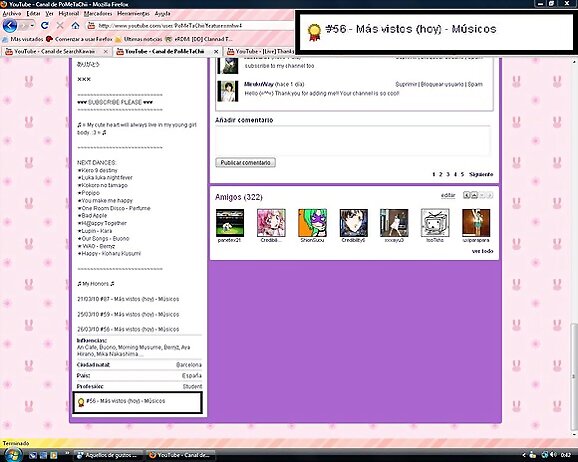578x462 pixels.
Task: Click the vertical page scrollbar thumb
Action: click(574, 376)
